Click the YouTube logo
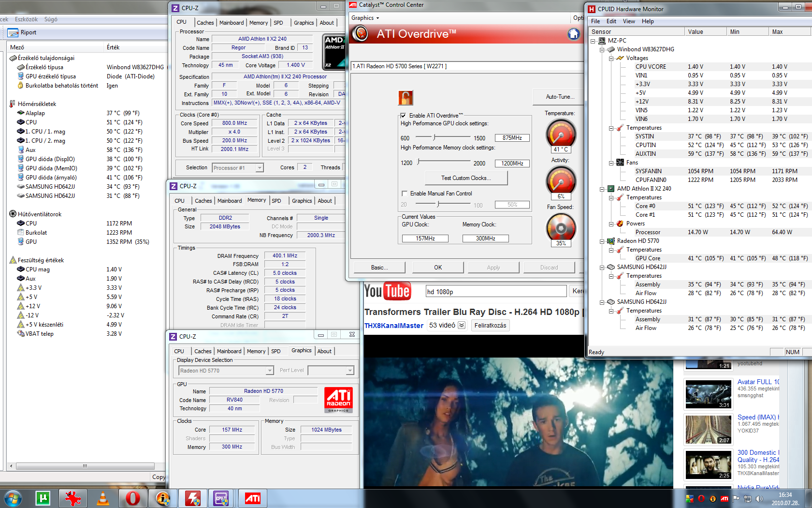The image size is (812, 508). pyautogui.click(x=388, y=291)
